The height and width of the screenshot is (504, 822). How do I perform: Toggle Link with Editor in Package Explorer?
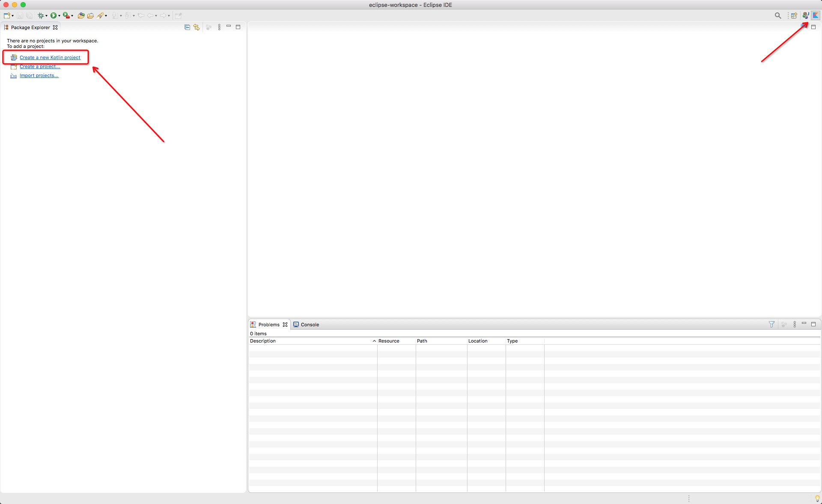coord(197,27)
